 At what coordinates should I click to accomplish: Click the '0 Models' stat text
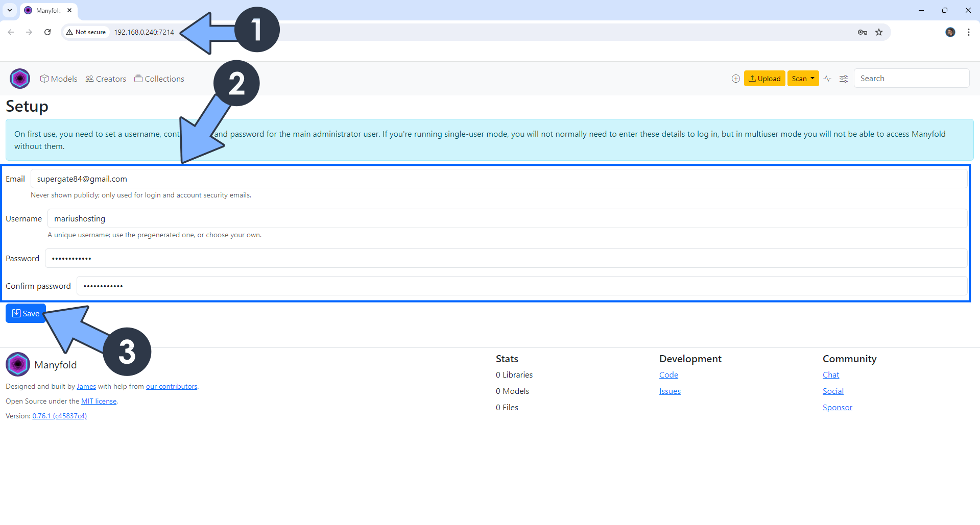coord(512,391)
